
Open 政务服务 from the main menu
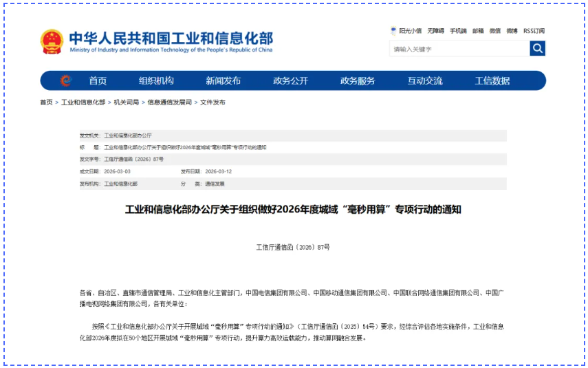[x=358, y=80]
